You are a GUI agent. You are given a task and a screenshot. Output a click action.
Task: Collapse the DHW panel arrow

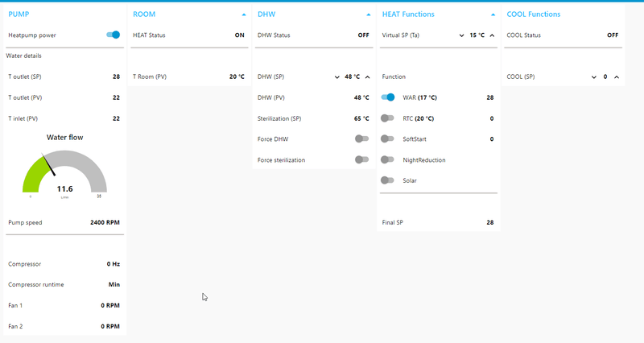pos(369,14)
